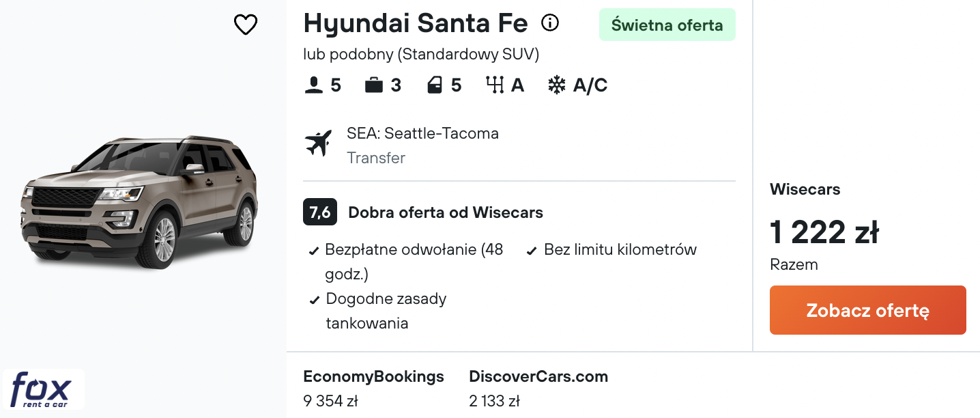Select the EconomyBookings 9 354 zł offer
Image resolution: width=980 pixels, height=418 pixels.
tap(373, 388)
